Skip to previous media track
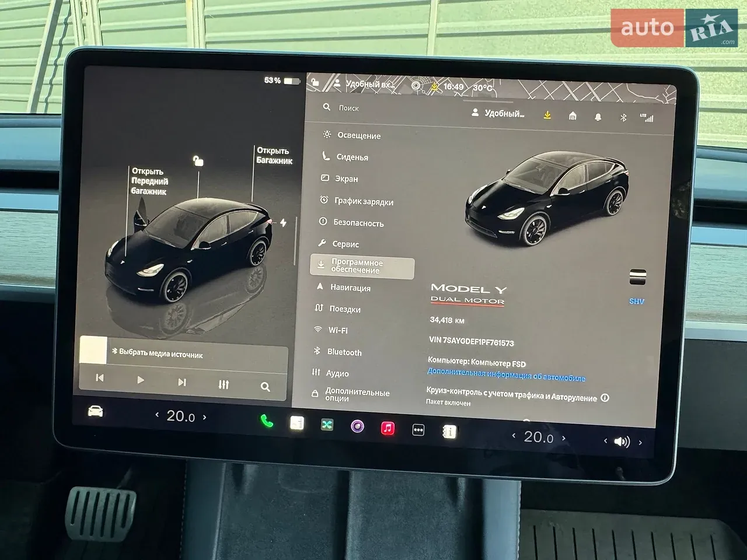The height and width of the screenshot is (560, 747). click(100, 378)
